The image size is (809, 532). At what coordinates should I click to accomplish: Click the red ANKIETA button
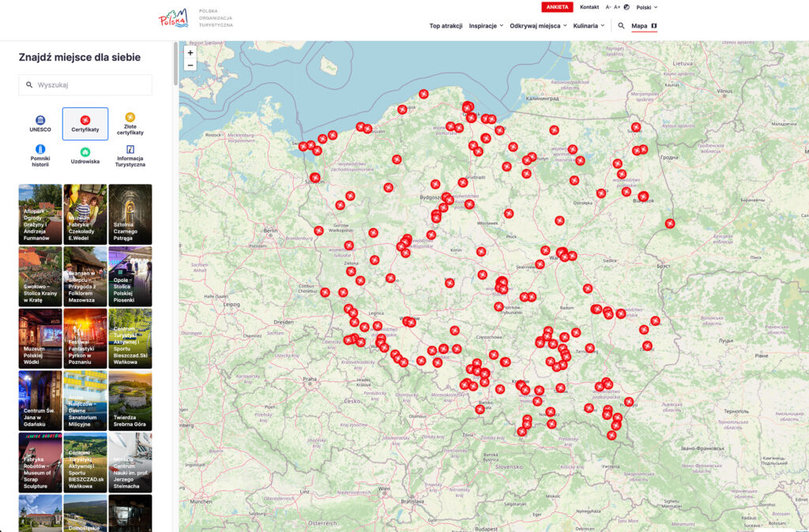pos(557,7)
